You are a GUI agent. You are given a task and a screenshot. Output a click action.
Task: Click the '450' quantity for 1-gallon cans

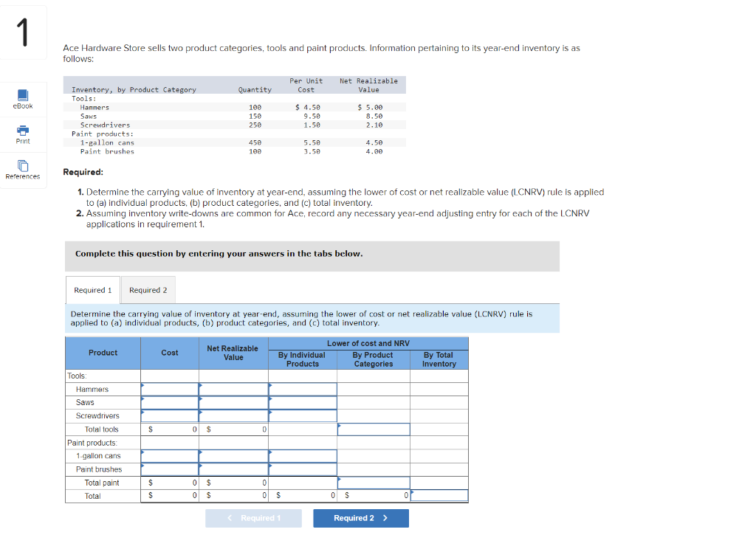pos(255,142)
